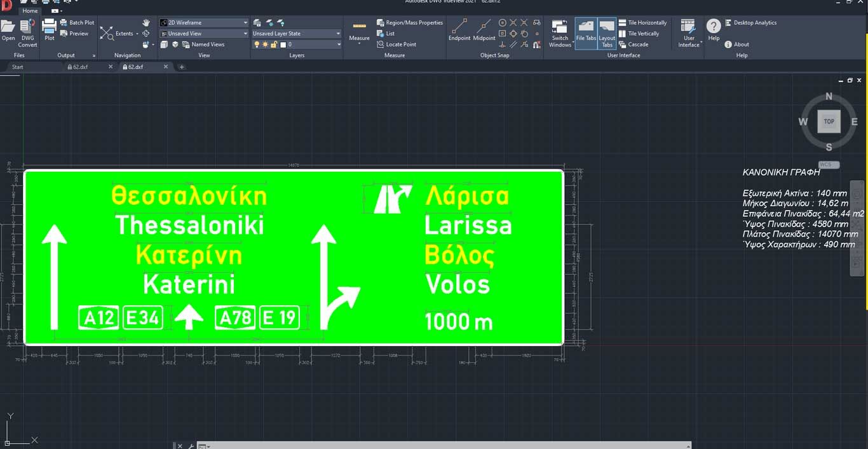The height and width of the screenshot is (449, 868).
Task: Click the TOP face of ViewCube
Action: pyautogui.click(x=829, y=121)
